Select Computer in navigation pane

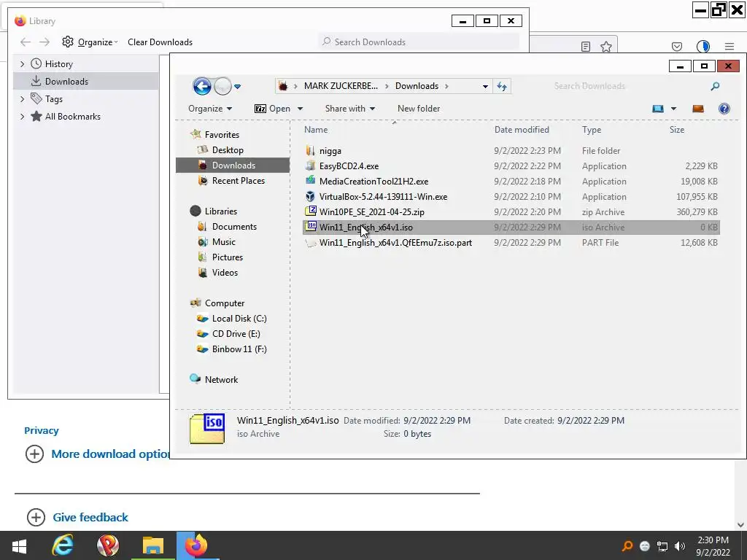click(225, 303)
